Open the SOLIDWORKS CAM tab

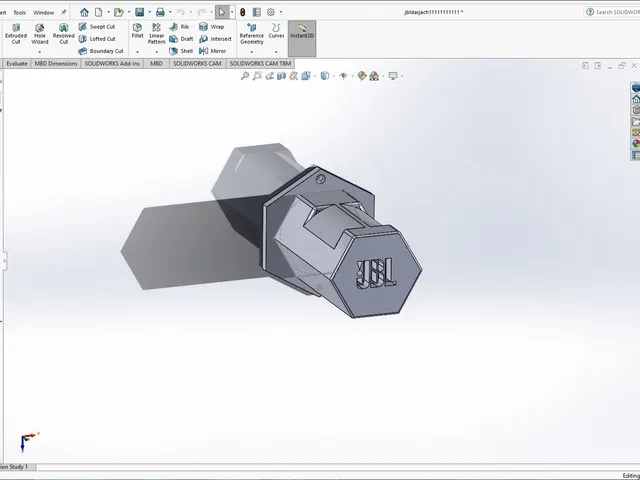pos(197,64)
